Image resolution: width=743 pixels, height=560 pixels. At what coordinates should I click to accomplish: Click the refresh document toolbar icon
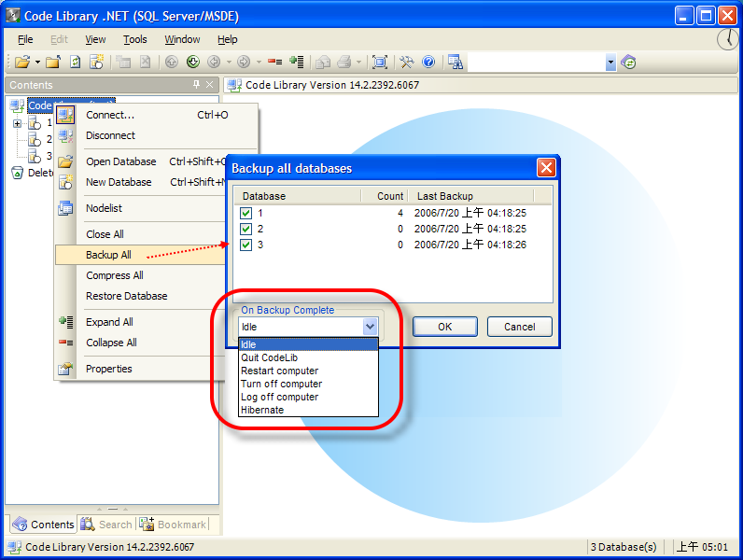tap(76, 62)
